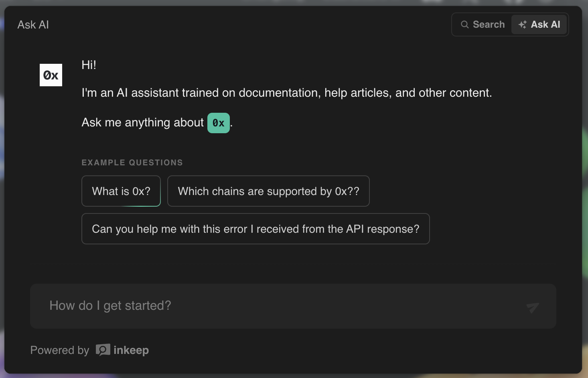This screenshot has height=378, width=588.
Task: Switch to the Search tab
Action: (x=483, y=24)
